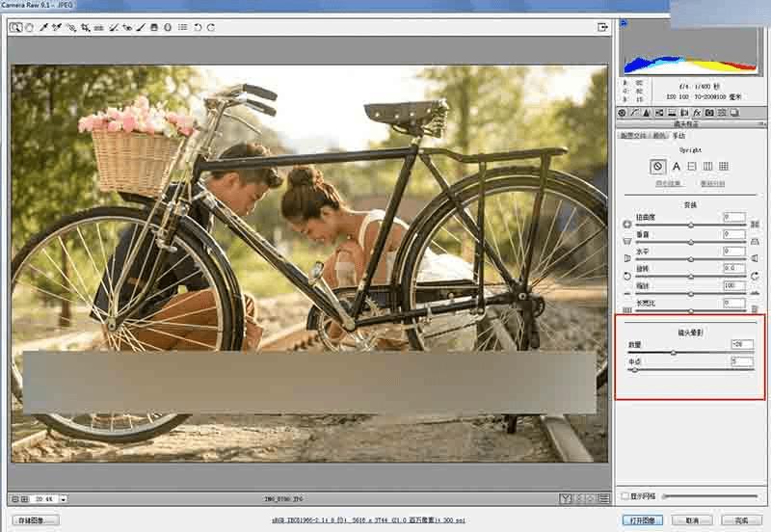
Task: Click the Open Image button
Action: (643, 520)
